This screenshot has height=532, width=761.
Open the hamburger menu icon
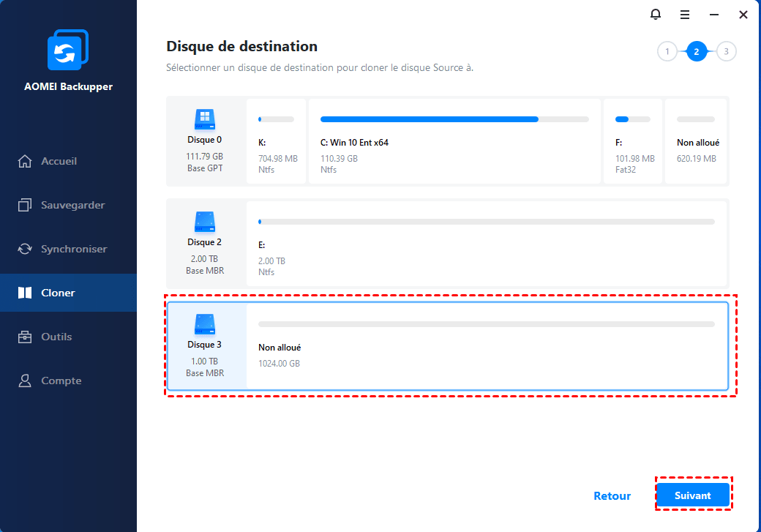tap(685, 15)
